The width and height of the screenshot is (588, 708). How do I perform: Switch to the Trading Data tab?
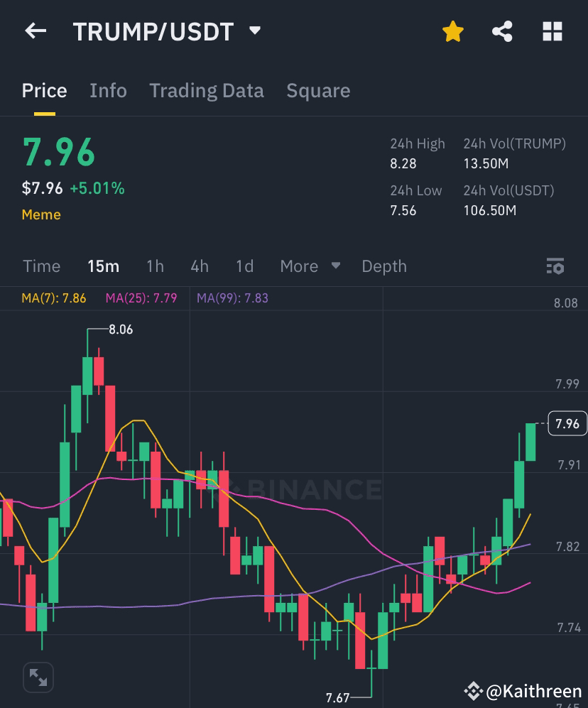click(206, 90)
